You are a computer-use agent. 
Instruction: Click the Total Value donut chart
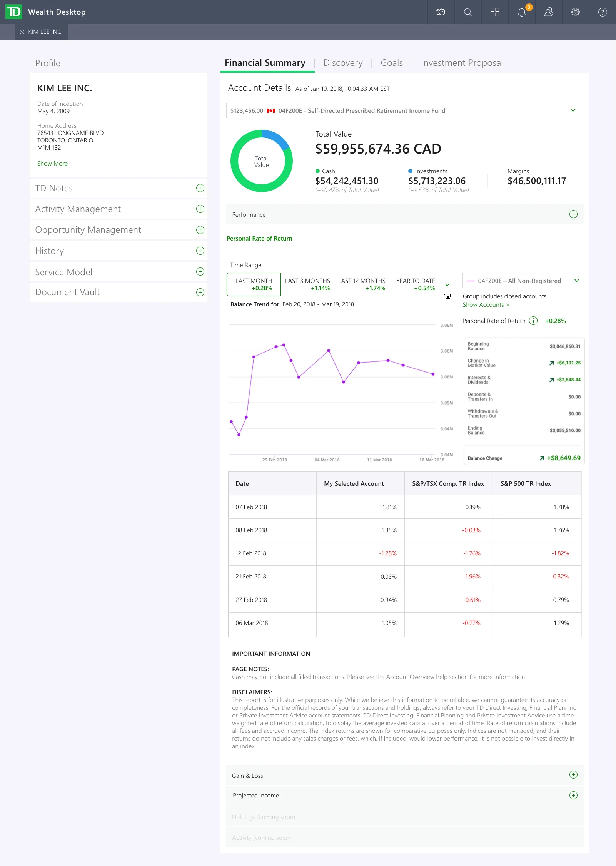coord(262,161)
